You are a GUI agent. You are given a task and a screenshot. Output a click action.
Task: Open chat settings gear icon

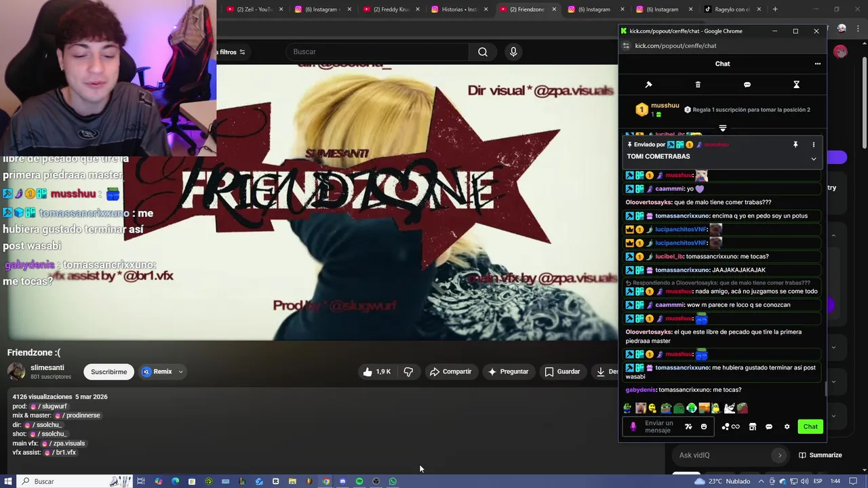[787, 426]
